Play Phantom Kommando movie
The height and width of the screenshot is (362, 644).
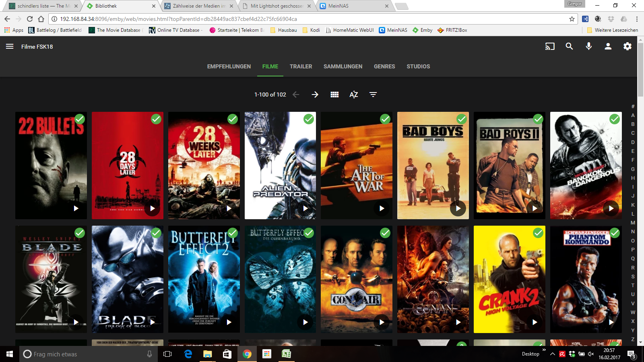tap(611, 322)
